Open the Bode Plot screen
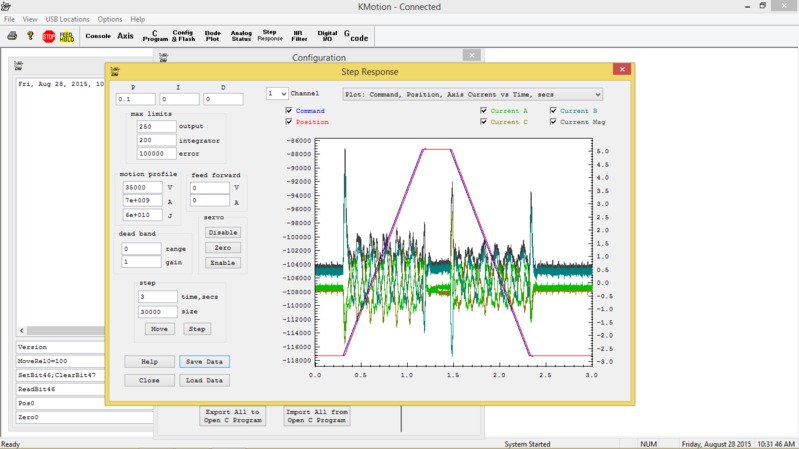This screenshot has height=449, width=799. click(212, 36)
